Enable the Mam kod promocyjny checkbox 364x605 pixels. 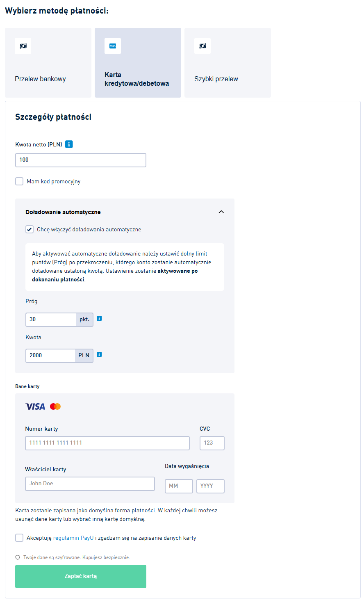[x=19, y=181]
